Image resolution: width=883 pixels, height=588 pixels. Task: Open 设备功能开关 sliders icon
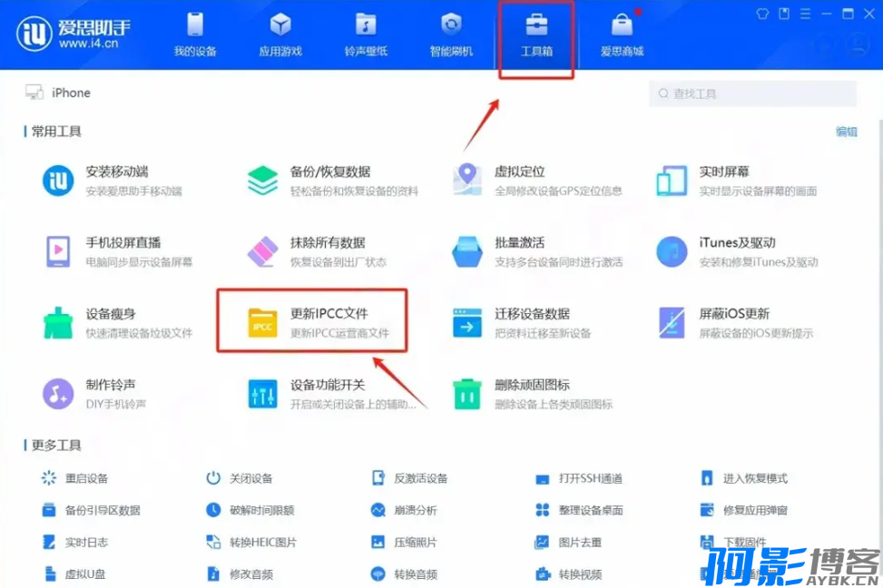(262, 394)
